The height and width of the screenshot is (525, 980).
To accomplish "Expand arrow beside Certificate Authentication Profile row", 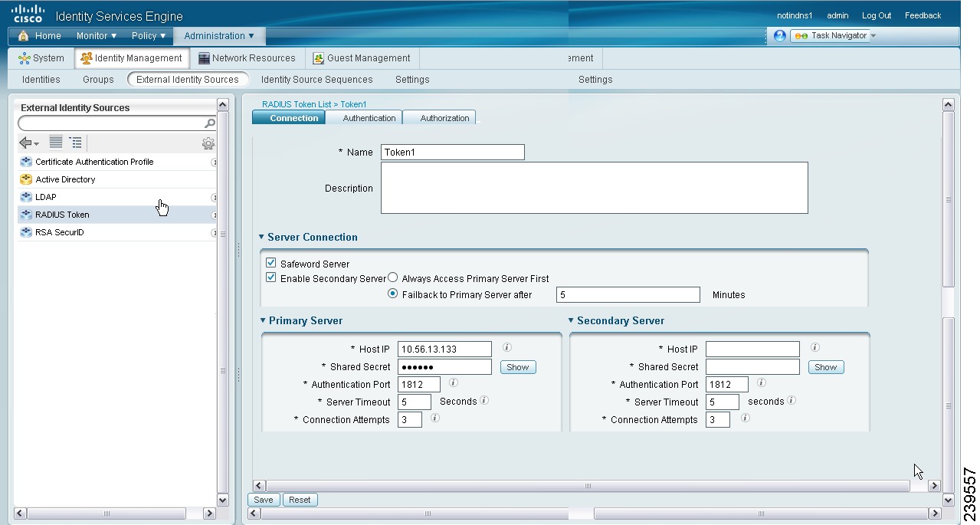I will (x=214, y=162).
